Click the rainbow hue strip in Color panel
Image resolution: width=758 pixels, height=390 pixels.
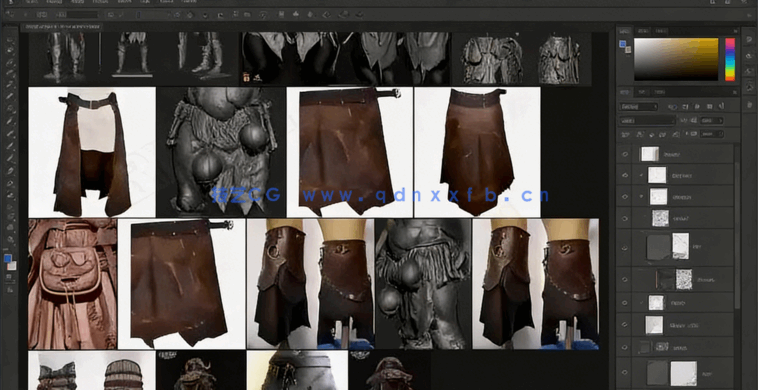(729, 59)
